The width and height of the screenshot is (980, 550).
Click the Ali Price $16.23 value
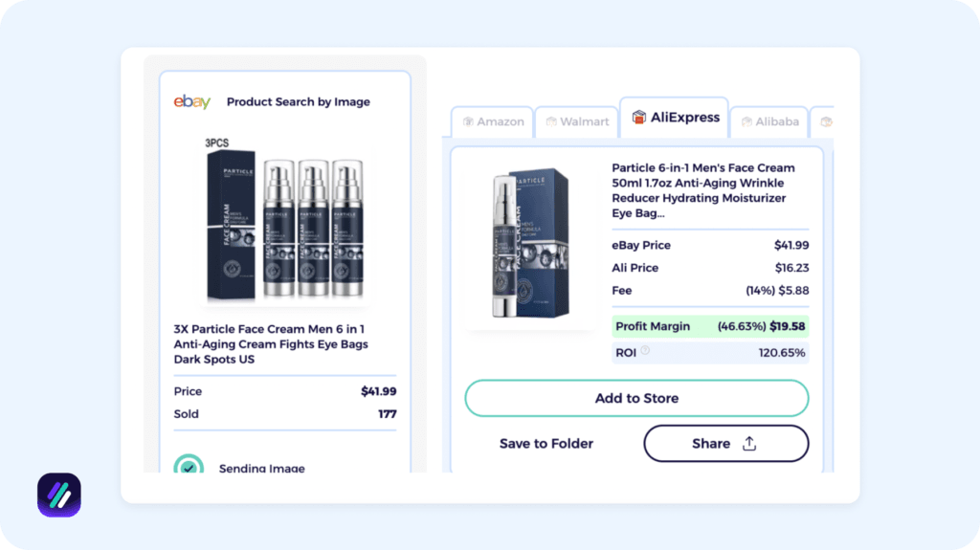pos(791,268)
